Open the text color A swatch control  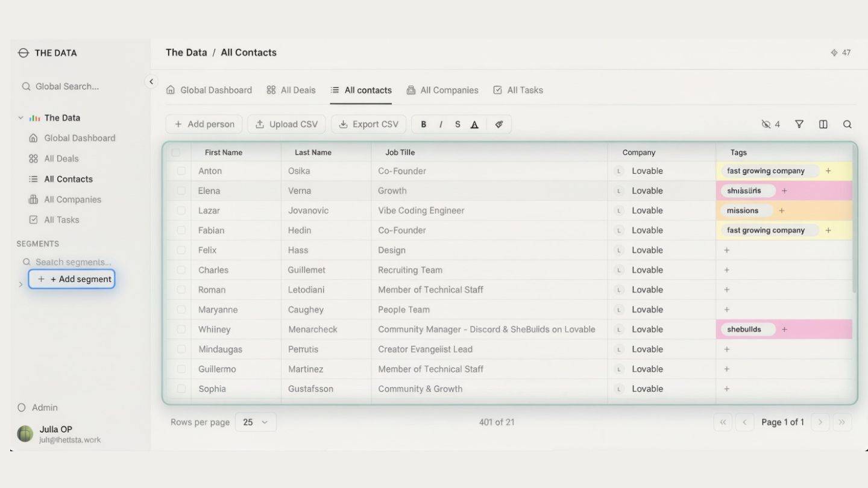pos(474,124)
